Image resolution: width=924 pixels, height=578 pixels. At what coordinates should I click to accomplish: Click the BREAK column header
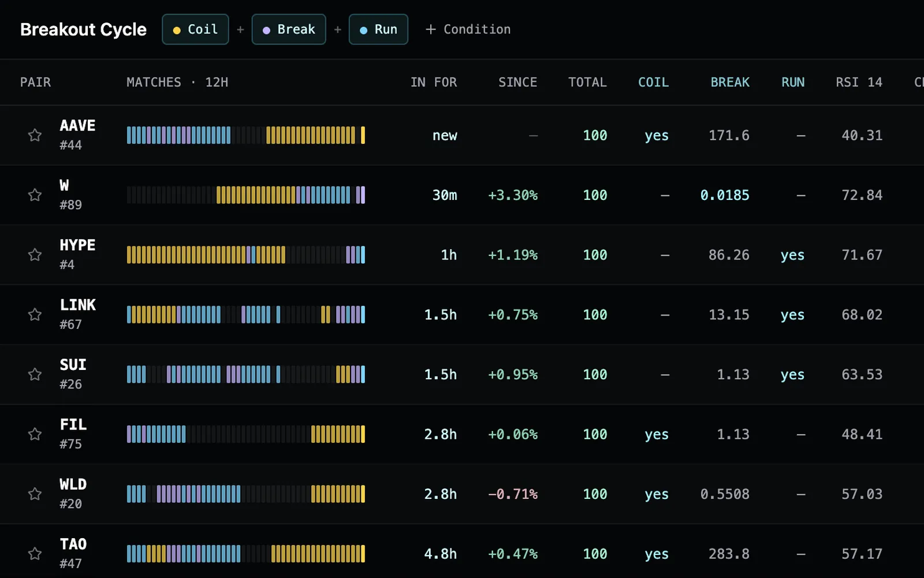(x=730, y=82)
